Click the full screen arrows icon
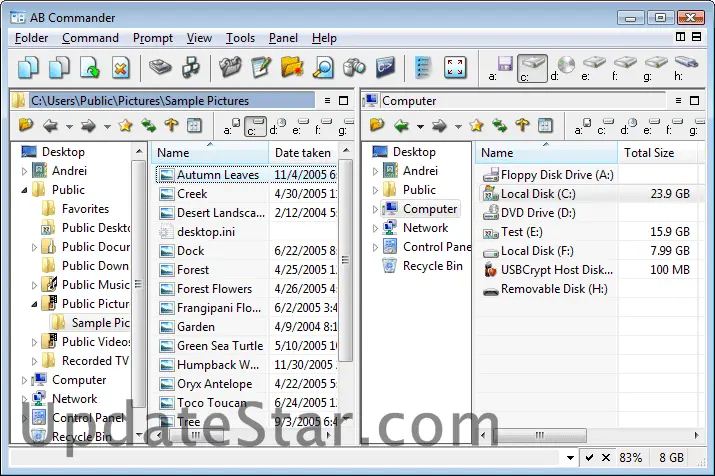This screenshot has width=715, height=476. click(455, 67)
